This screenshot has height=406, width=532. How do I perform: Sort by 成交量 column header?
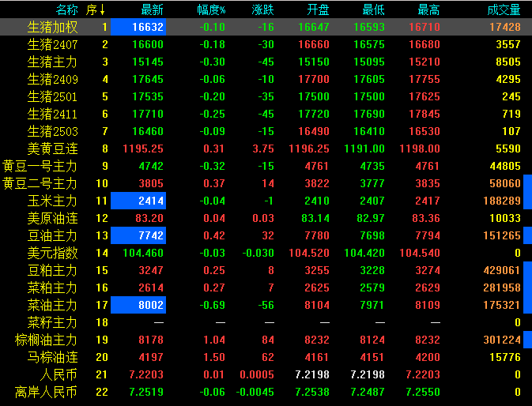click(x=504, y=10)
